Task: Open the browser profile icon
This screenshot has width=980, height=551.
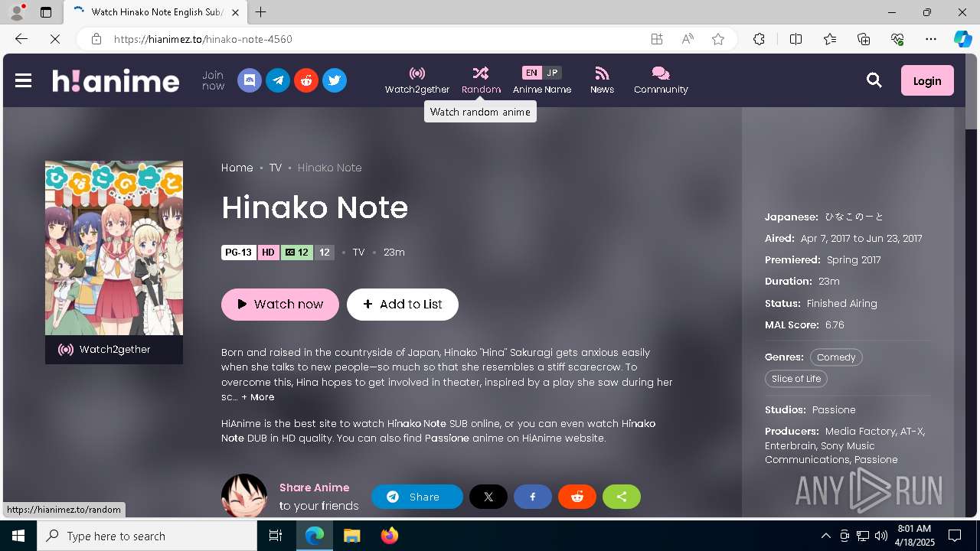Action: 17,12
